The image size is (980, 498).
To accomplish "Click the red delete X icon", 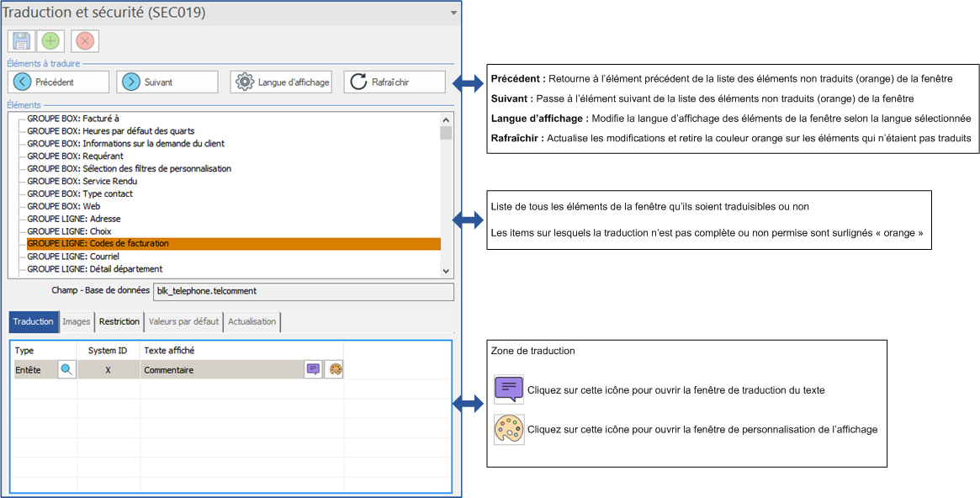I will pos(85,41).
